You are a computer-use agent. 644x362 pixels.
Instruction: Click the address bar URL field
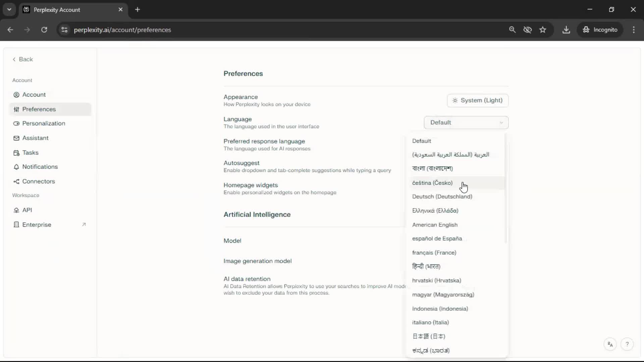tap(122, 30)
